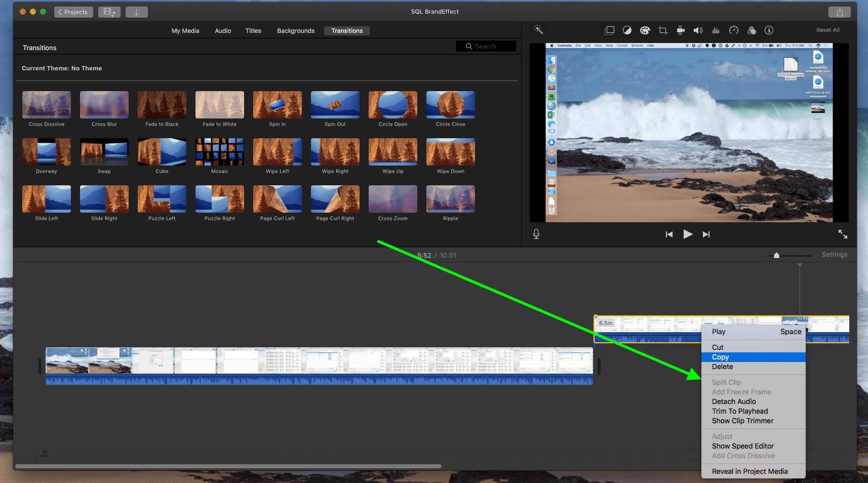Screen dimensions: 868x483
Task: Toggle the Video Overlay settings icon
Action: [x=609, y=30]
